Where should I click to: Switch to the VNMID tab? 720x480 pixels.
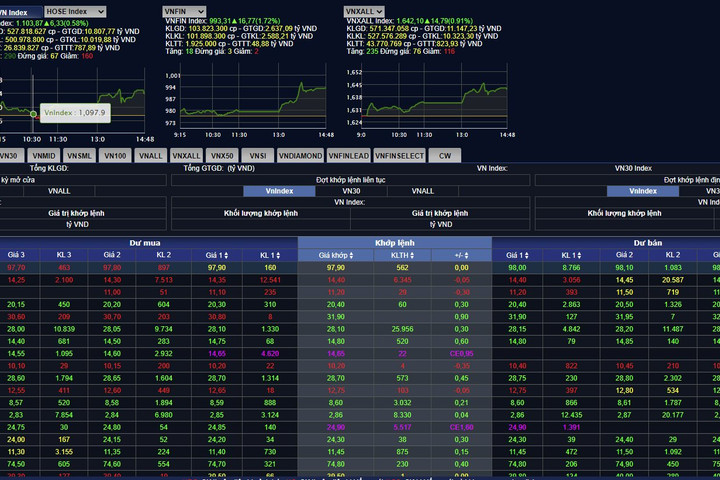[44, 156]
